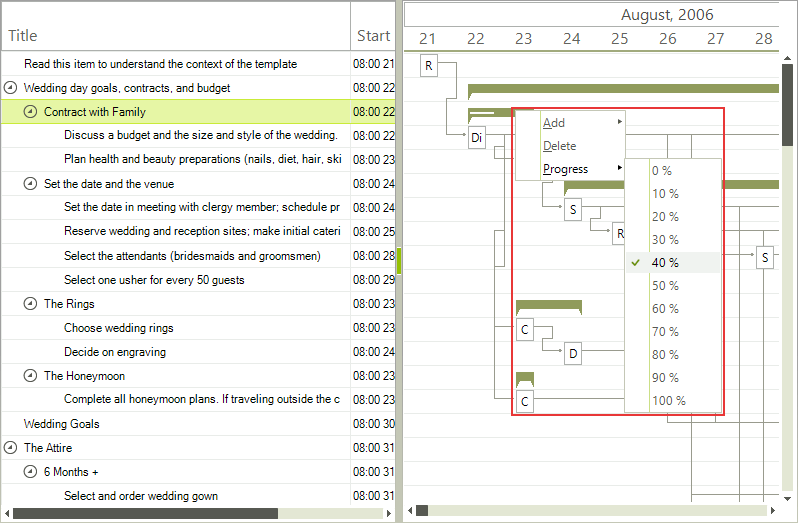Screen dimensions: 798x523
Task: Collapse the 6 Months + group
Action: coord(31,472)
